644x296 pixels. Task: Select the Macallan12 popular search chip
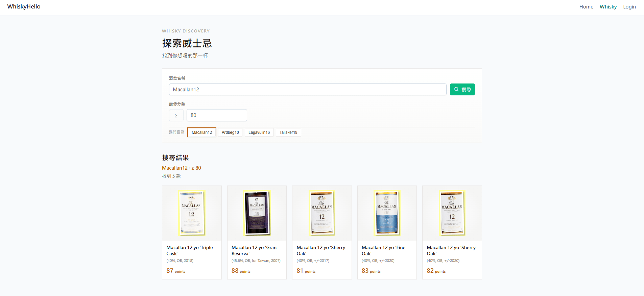pos(202,132)
